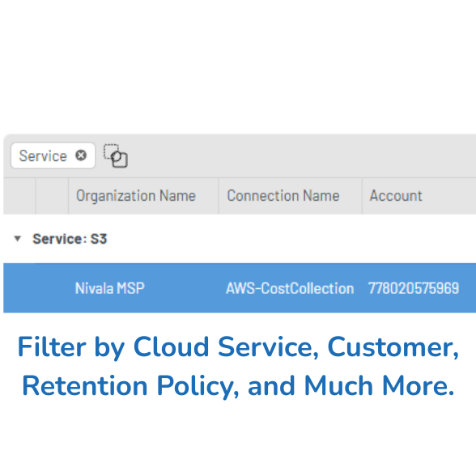Click the first blank narrow column header
This screenshot has height=476, width=476.
19,196
